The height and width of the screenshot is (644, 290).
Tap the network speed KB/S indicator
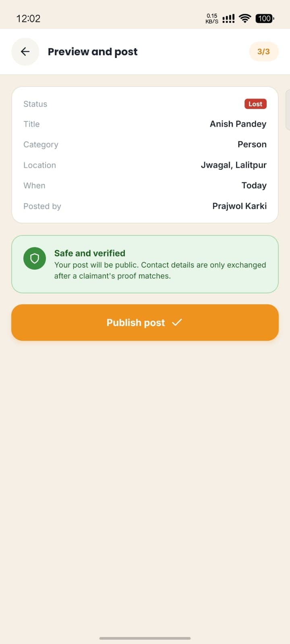[x=212, y=19]
